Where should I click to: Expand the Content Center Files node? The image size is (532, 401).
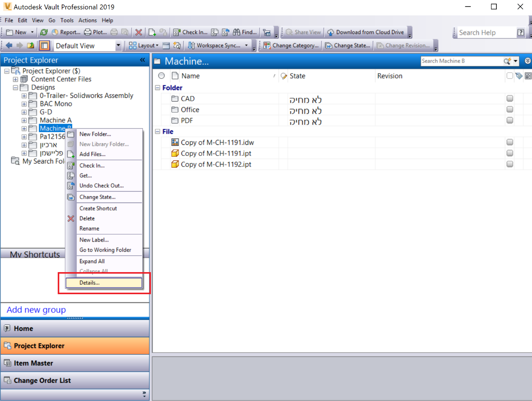click(x=16, y=79)
